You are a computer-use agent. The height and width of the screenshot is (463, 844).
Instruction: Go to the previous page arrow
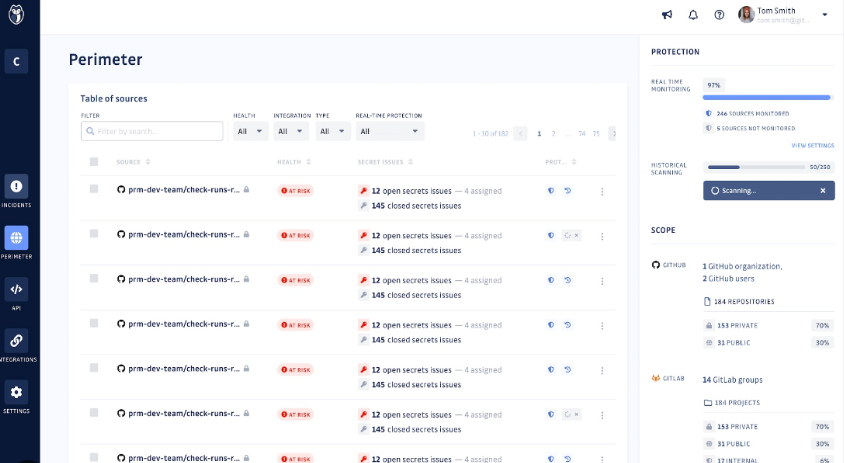coord(521,134)
